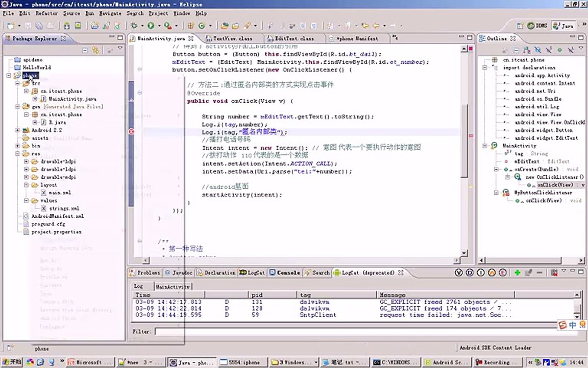
Task: Click the Last Edit Location arrow icon
Action: click(365, 26)
